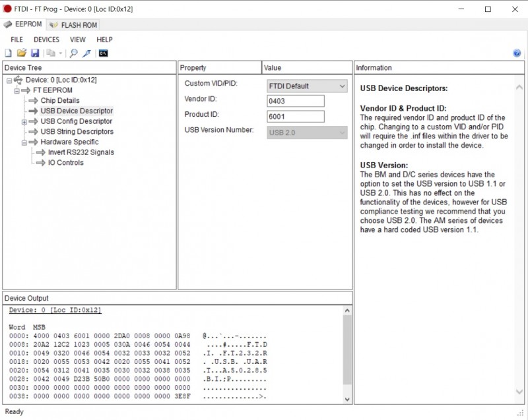Select the FT EEPROM tree item
528x420 pixels.
(x=53, y=90)
